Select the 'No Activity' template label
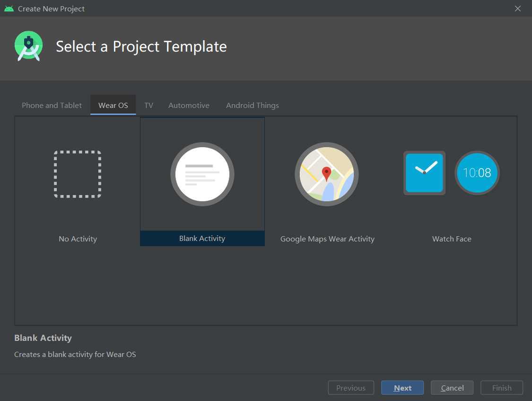532x401 pixels. [78, 239]
